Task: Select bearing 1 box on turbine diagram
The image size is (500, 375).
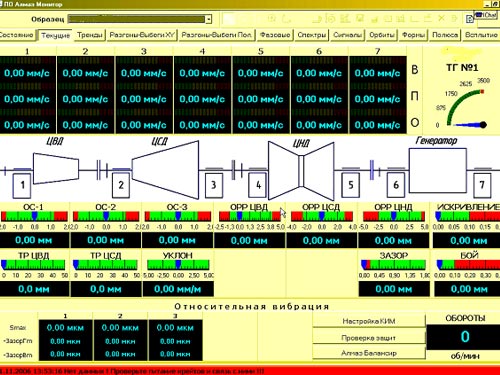Action: click(22, 185)
